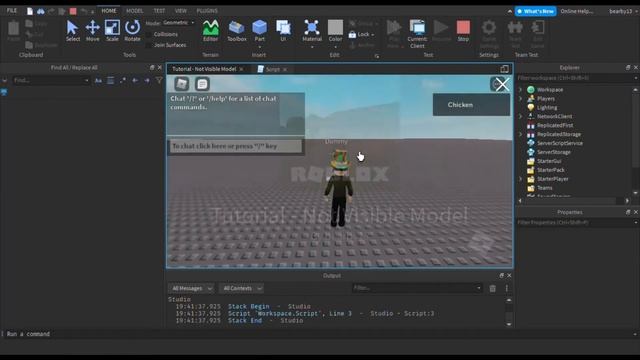Open the All Messages dropdown

191,289
